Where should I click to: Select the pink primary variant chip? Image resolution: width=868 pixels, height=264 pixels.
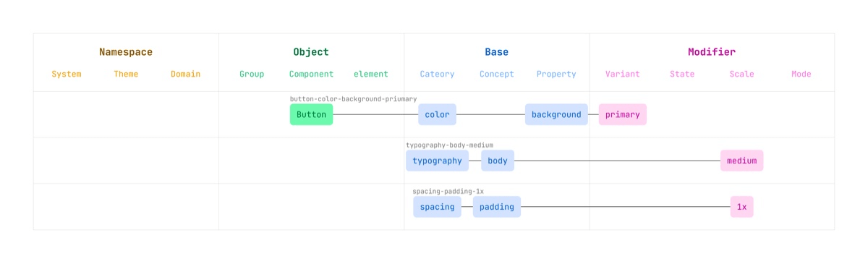point(623,114)
